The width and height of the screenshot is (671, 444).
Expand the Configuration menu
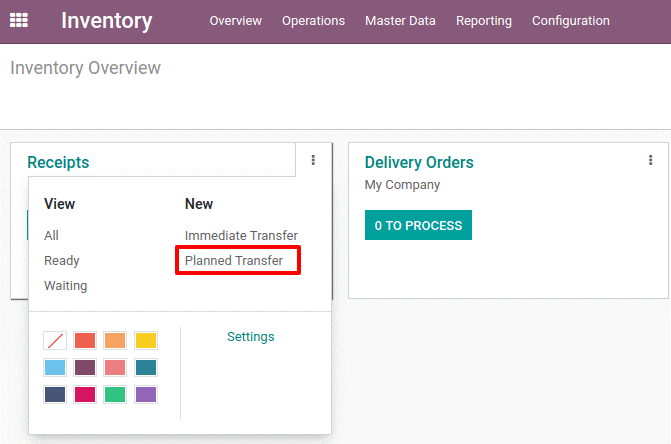570,21
